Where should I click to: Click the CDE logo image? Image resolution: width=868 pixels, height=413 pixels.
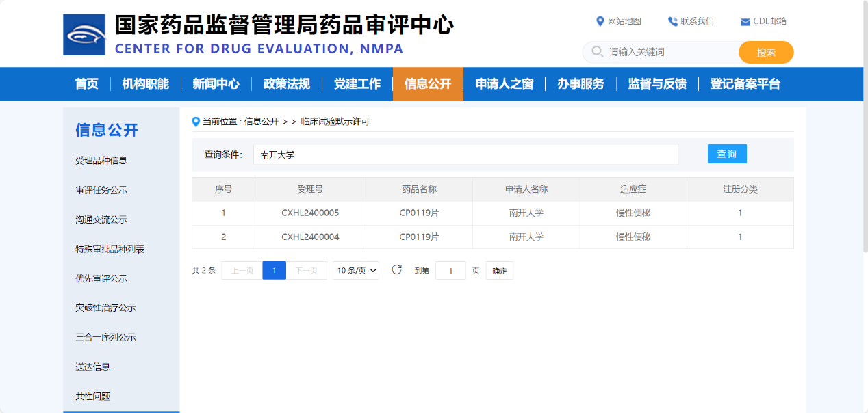84,35
